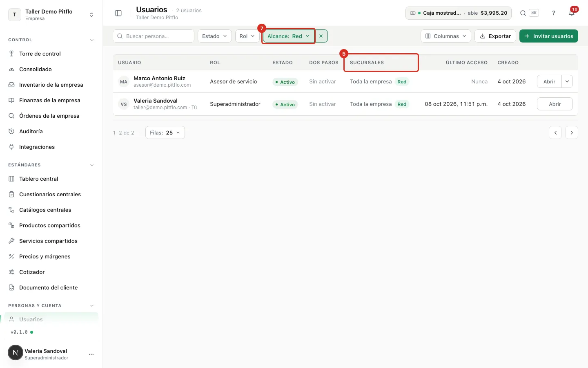This screenshot has width=588, height=368.
Task: Go to Servicios compartidos
Action: coord(51,241)
